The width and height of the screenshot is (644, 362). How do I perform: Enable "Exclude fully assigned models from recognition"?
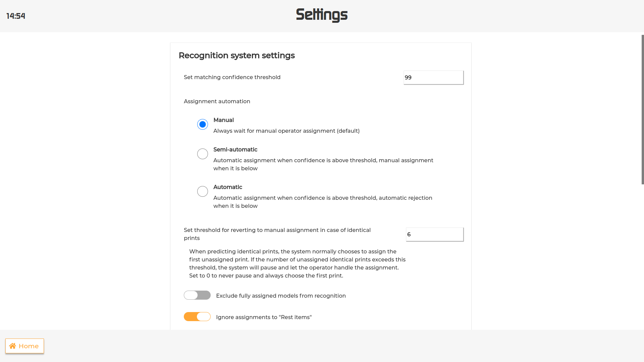pyautogui.click(x=197, y=295)
